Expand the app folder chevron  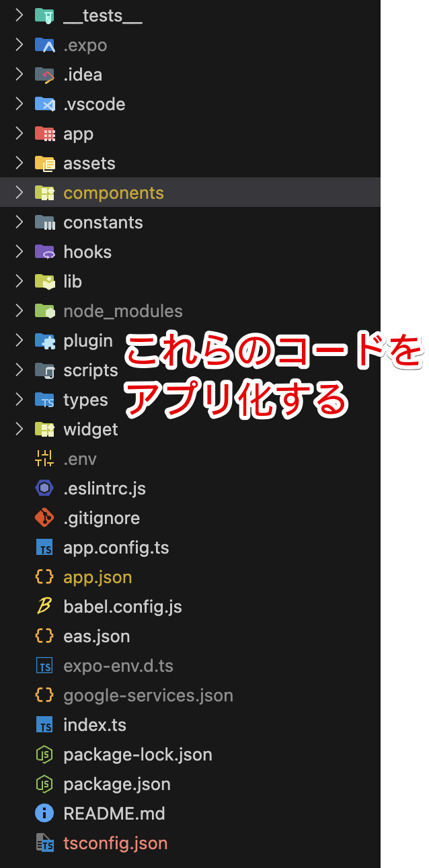point(19,134)
